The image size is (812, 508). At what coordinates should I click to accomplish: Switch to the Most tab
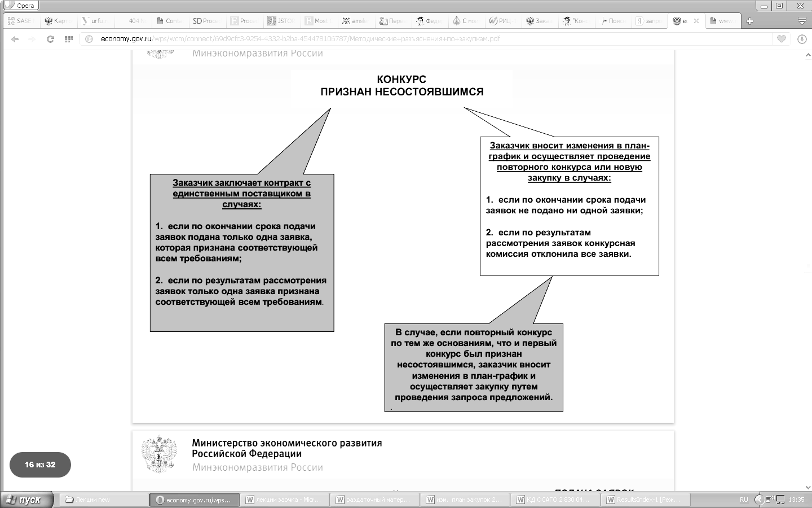click(x=318, y=21)
